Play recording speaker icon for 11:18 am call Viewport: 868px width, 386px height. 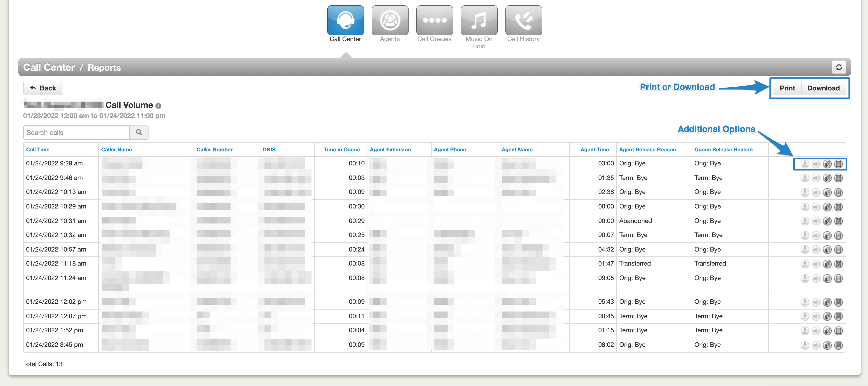pyautogui.click(x=816, y=264)
